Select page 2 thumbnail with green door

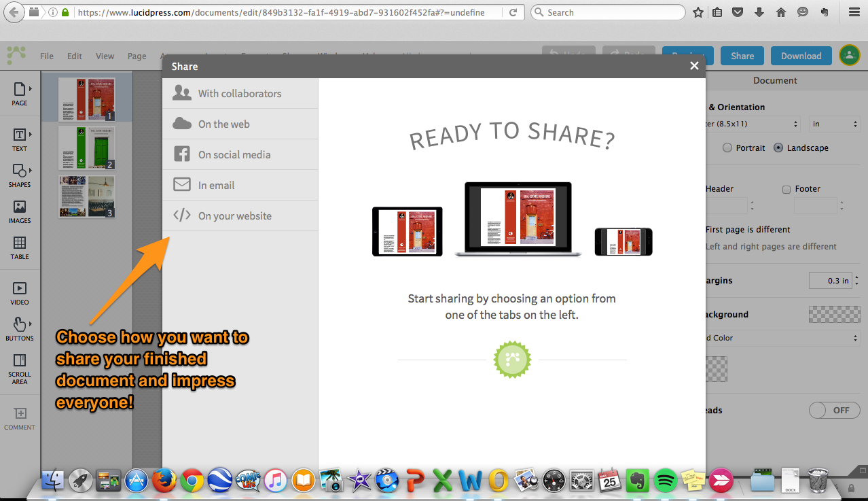point(86,148)
